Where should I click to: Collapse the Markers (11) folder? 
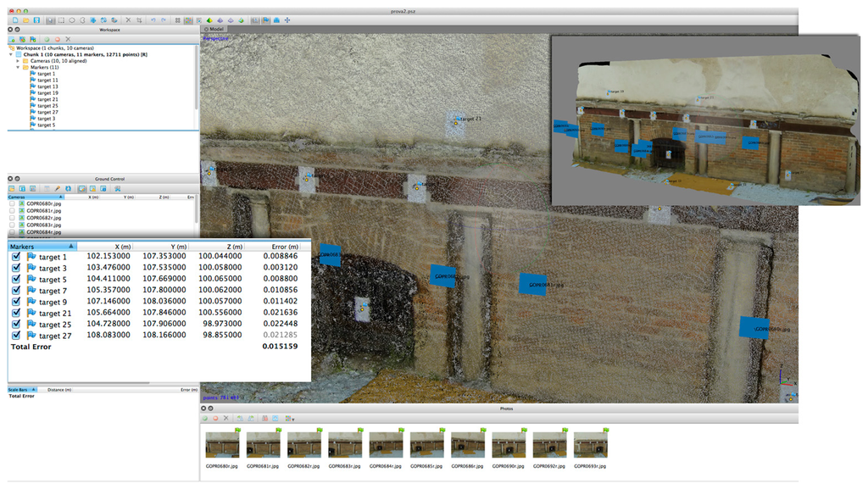point(18,67)
